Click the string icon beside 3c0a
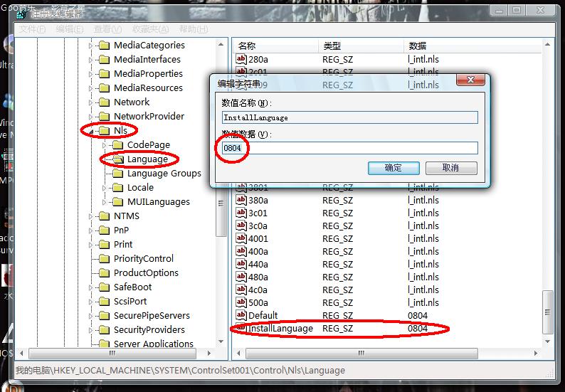Screen dimensions: 565x392 click(x=241, y=226)
